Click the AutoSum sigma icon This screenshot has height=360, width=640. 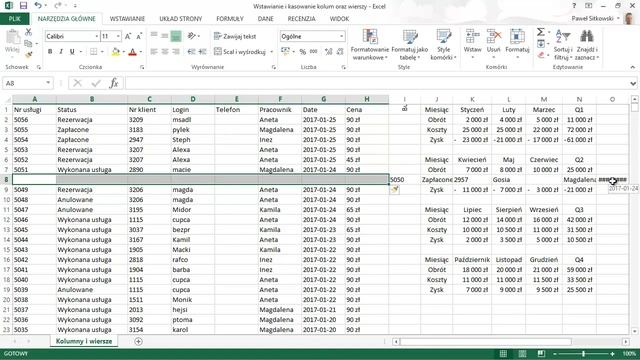tap(541, 32)
